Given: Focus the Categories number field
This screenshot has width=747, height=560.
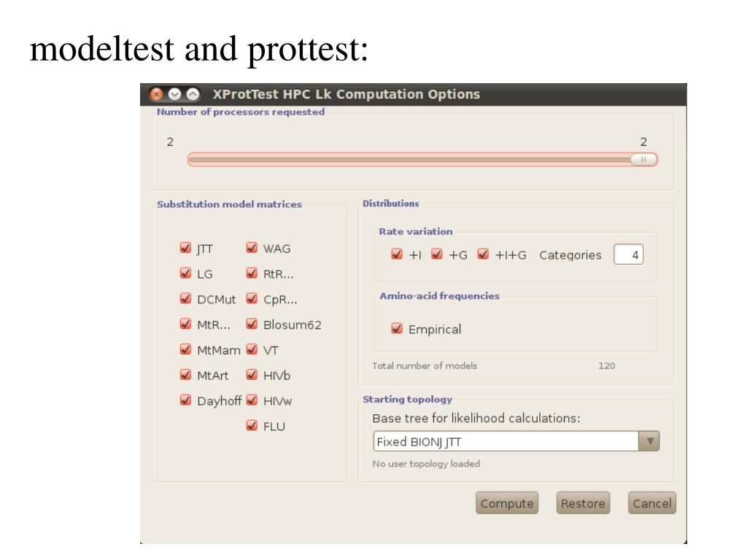Looking at the screenshot, I should point(628,254).
